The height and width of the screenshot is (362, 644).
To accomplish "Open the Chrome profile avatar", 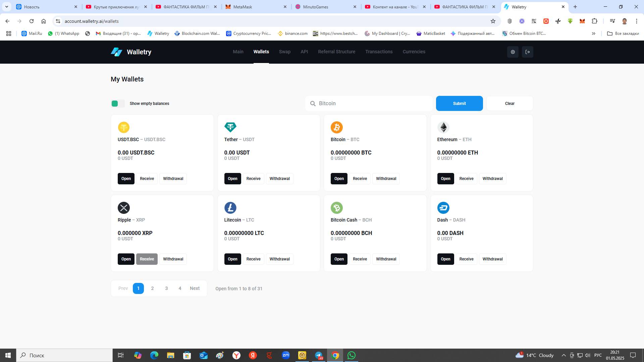I will point(624,21).
